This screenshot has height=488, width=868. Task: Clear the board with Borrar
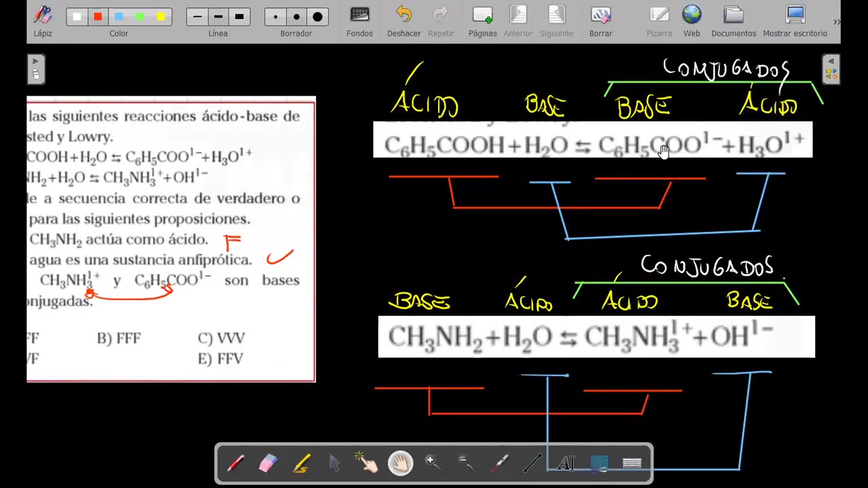[x=601, y=21]
